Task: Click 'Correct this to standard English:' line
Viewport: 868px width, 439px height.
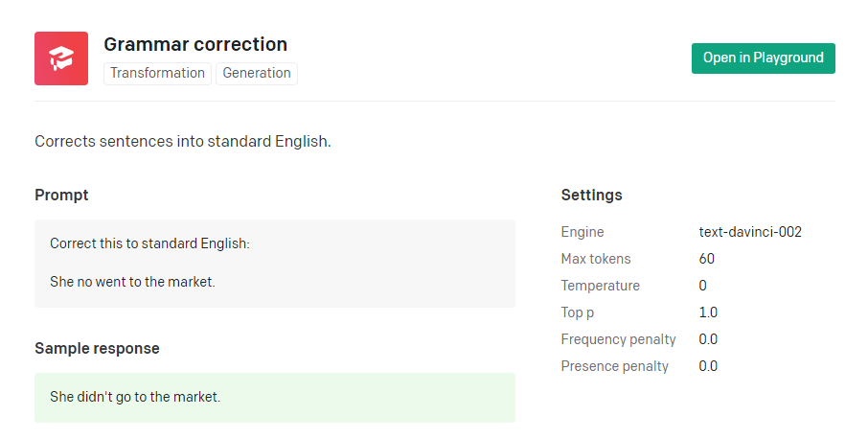Action: [x=149, y=243]
